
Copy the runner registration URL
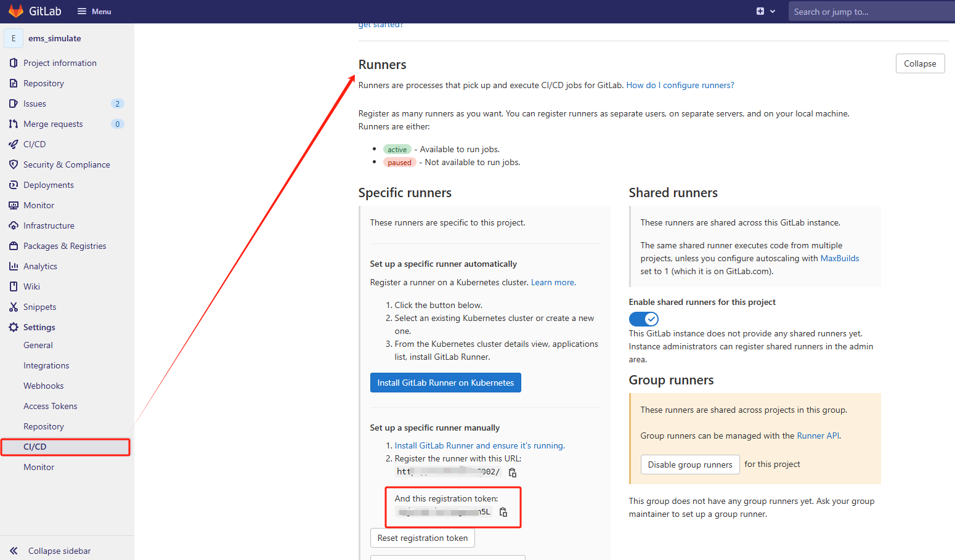513,473
